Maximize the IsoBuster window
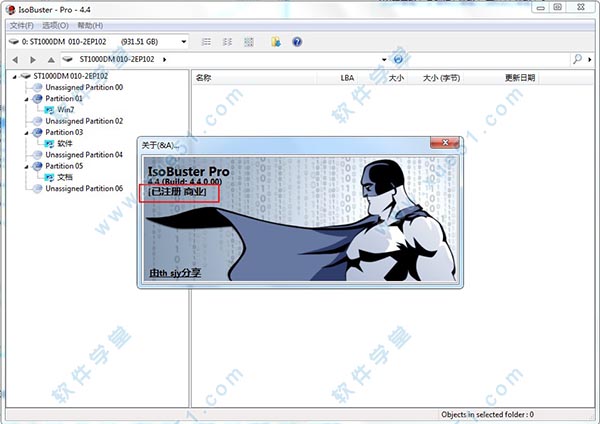The image size is (600, 424). tap(558, 7)
